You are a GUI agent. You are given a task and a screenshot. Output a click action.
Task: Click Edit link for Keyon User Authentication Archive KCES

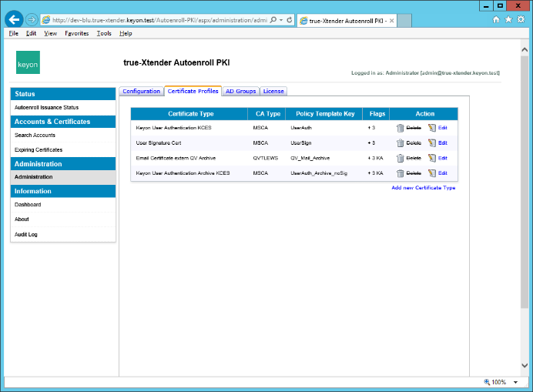(443, 173)
